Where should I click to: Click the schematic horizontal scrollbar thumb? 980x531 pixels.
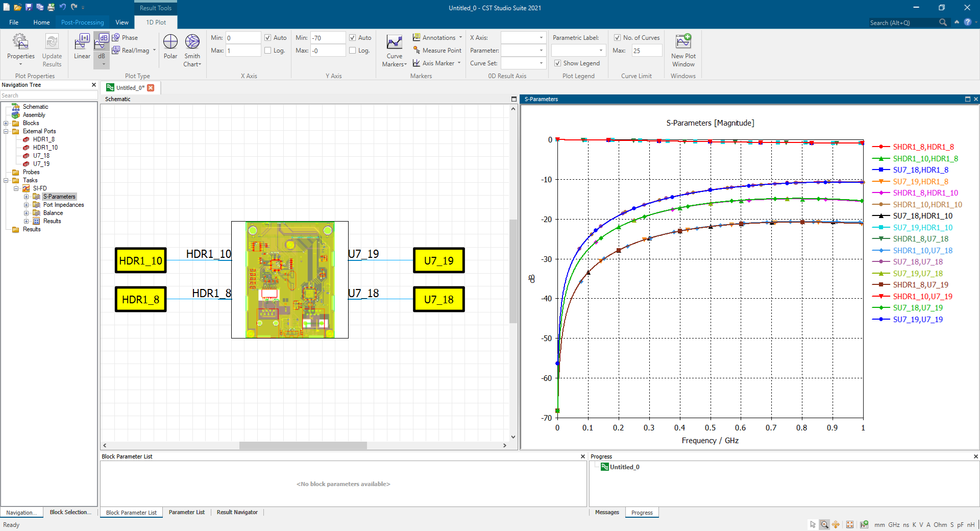303,445
